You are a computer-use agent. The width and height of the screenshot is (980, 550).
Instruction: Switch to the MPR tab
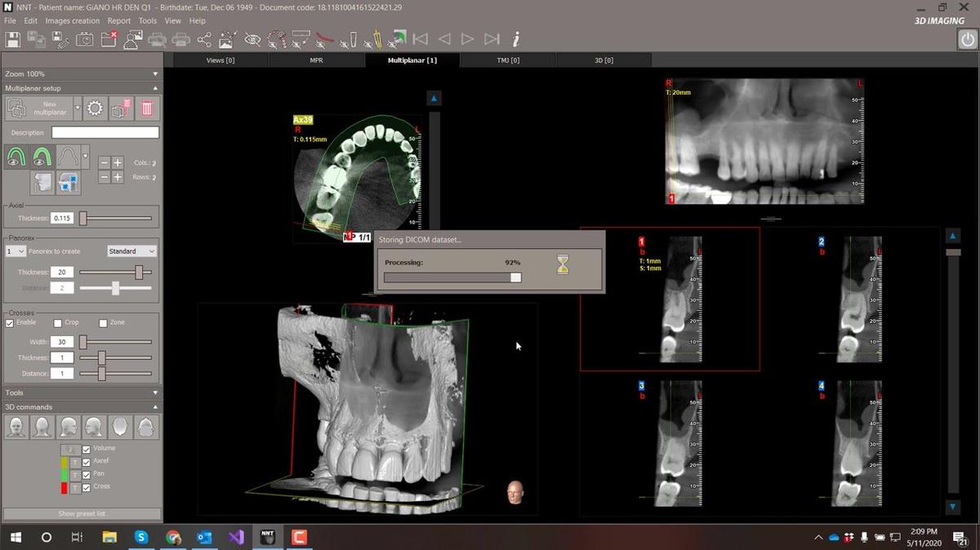[x=316, y=60]
